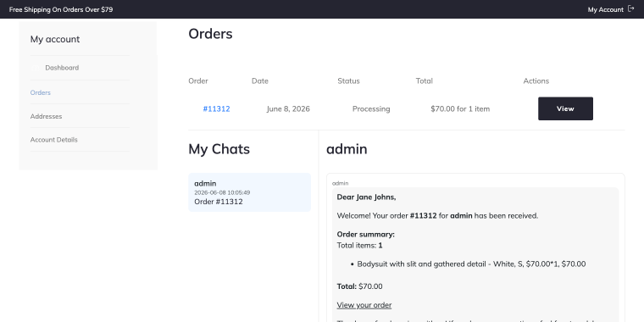Select the admin chat card in My Chats
This screenshot has width=644, height=322.
tap(249, 192)
